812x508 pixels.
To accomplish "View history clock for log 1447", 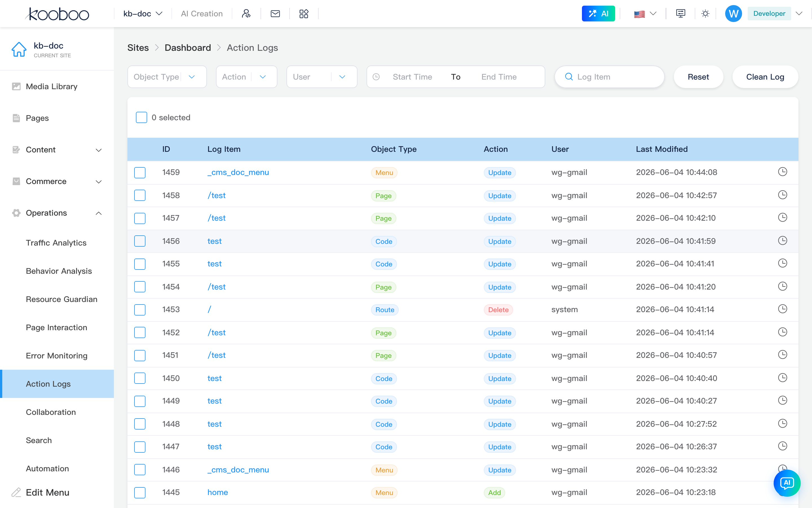I will pos(782,446).
